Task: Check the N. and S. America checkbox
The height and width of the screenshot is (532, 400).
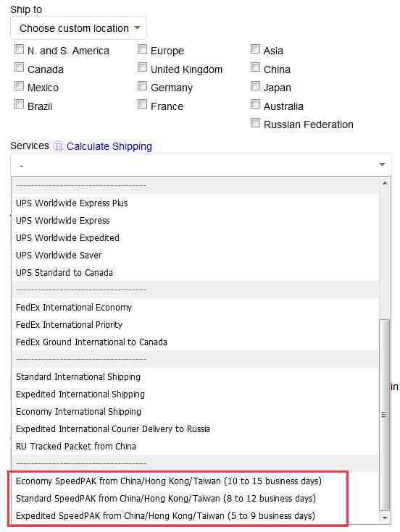Action: click(19, 49)
